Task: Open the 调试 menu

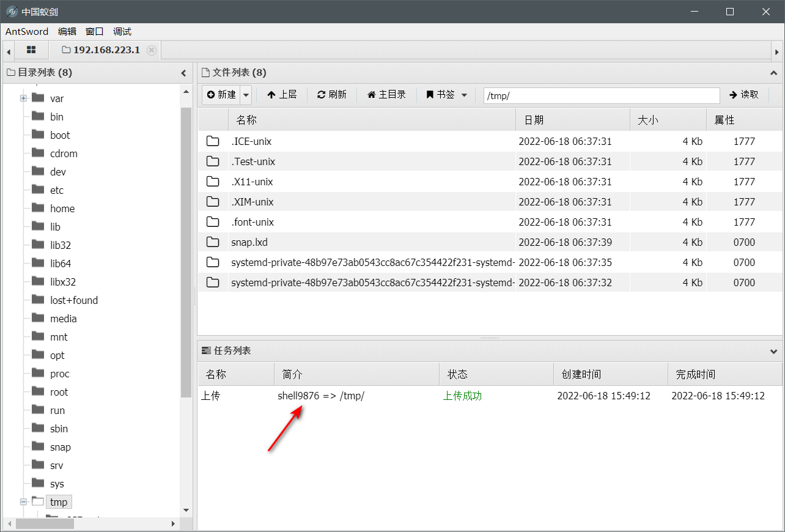Action: (x=122, y=32)
